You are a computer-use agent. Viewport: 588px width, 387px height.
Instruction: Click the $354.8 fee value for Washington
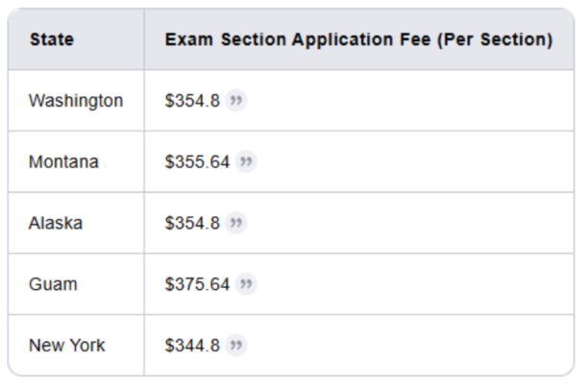[x=192, y=101]
